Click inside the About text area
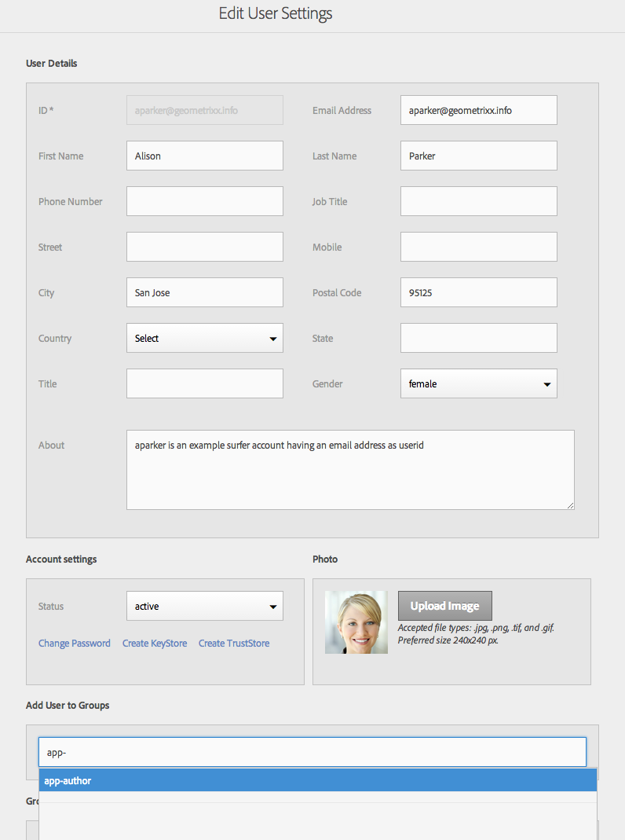Image resolution: width=625 pixels, height=840 pixels. [350, 470]
